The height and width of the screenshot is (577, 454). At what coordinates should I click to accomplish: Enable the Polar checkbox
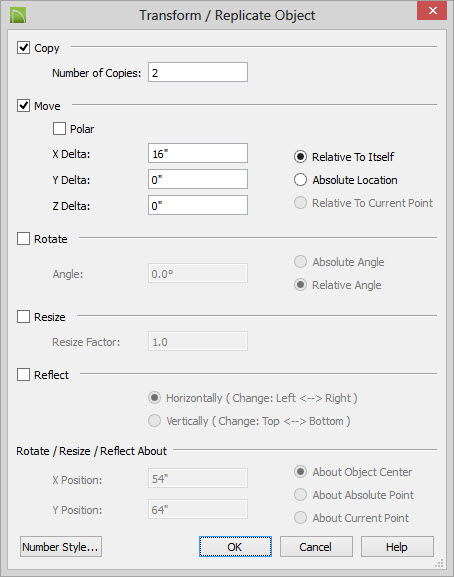pos(59,129)
